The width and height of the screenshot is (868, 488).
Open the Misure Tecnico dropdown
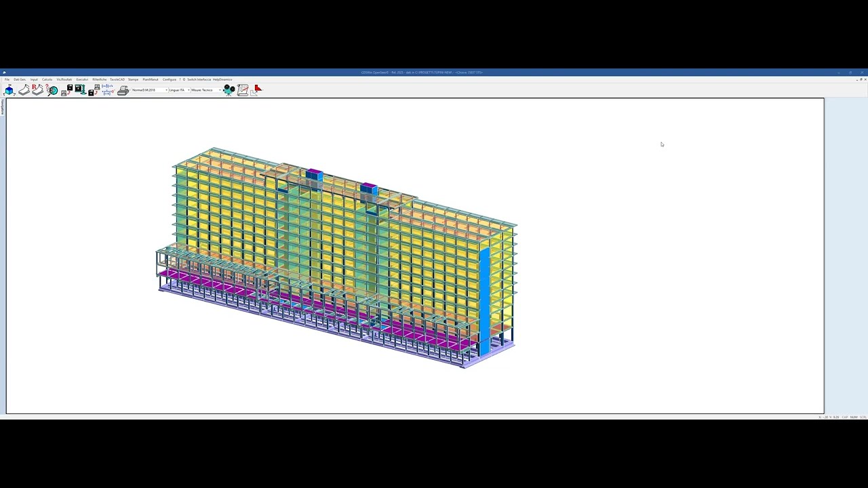pyautogui.click(x=206, y=90)
